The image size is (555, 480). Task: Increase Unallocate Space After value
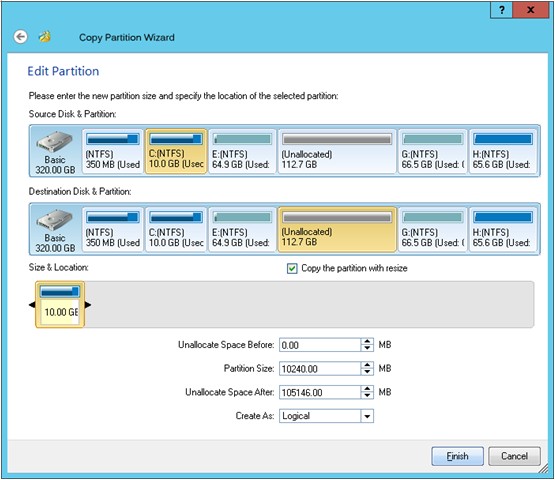point(367,389)
